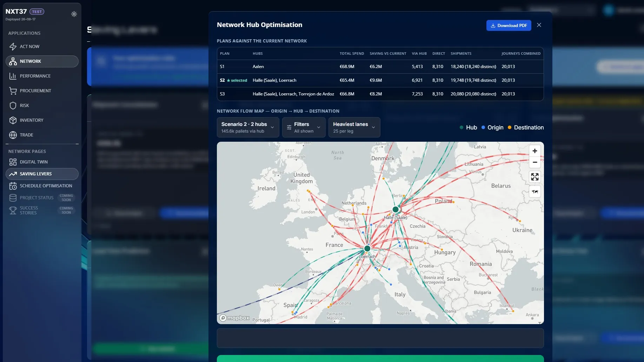Download the hub optimisation PDF
This screenshot has width=644, height=362.
pyautogui.click(x=509, y=26)
